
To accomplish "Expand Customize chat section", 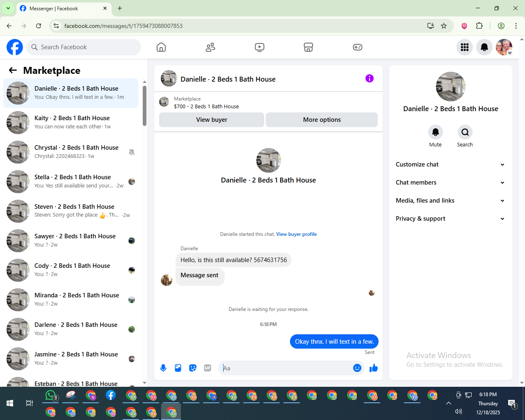I will point(450,164).
